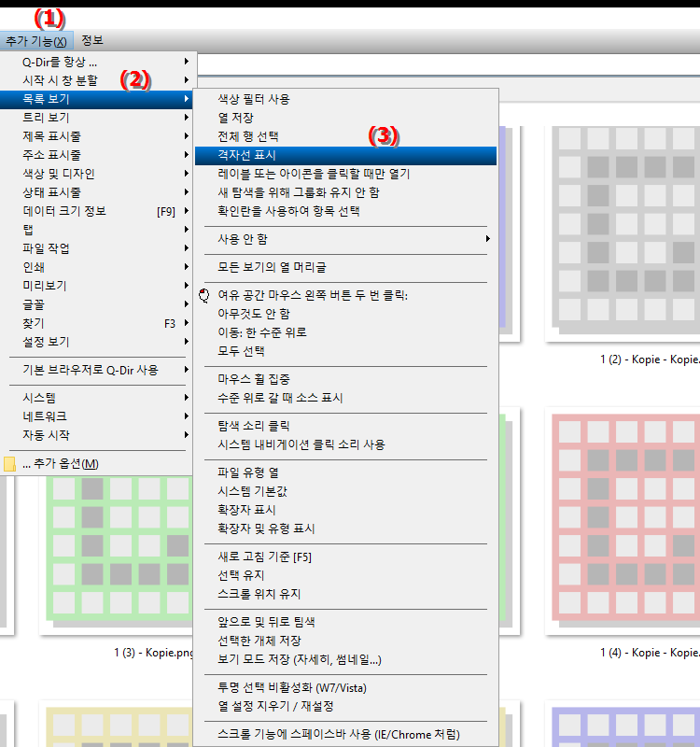700x747 pixels.
Task: Enable 전체 행 선택 option
Action: [345, 136]
